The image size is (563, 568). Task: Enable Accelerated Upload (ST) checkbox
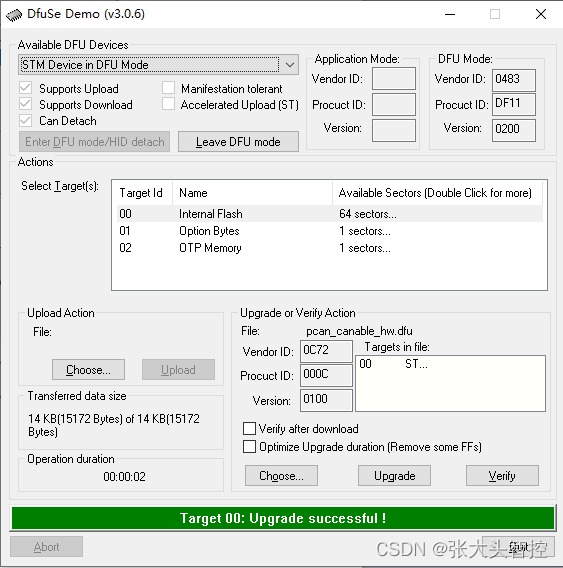[x=168, y=104]
